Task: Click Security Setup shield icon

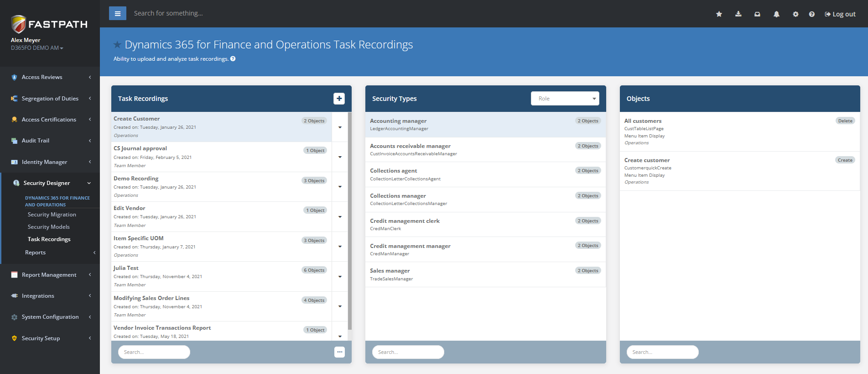Action: (14, 338)
